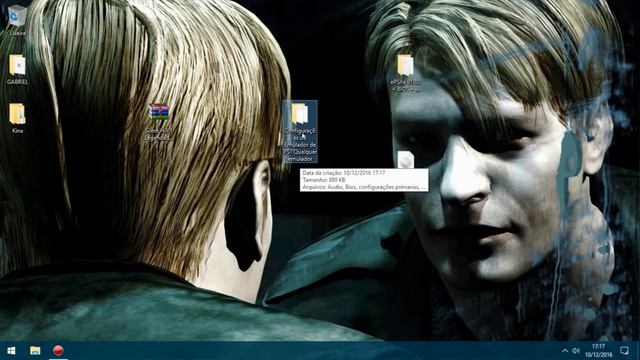
Task: Select the blank file icon below ePSXe folder
Action: point(406,160)
